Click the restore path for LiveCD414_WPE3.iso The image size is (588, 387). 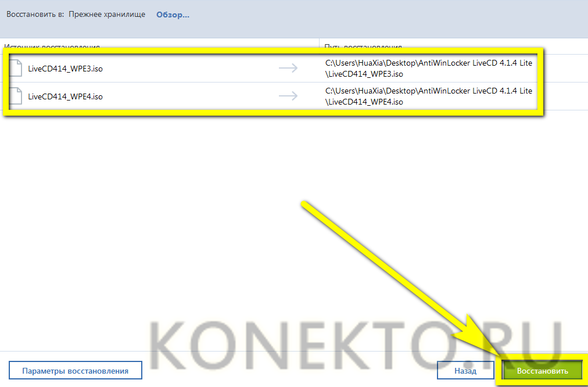point(428,69)
